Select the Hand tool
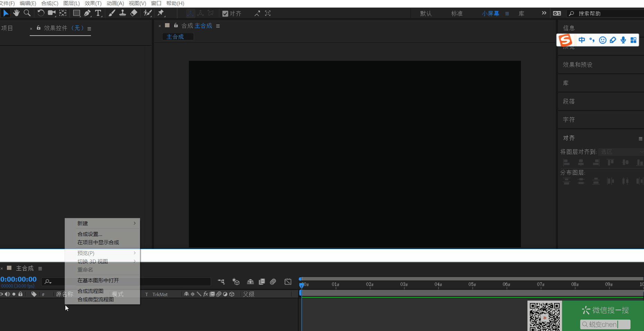644x331 pixels. pos(16,13)
